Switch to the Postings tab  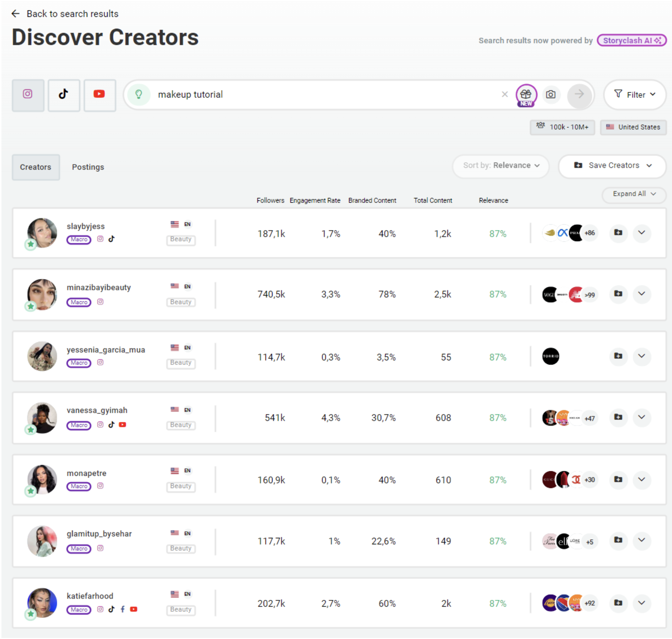88,167
